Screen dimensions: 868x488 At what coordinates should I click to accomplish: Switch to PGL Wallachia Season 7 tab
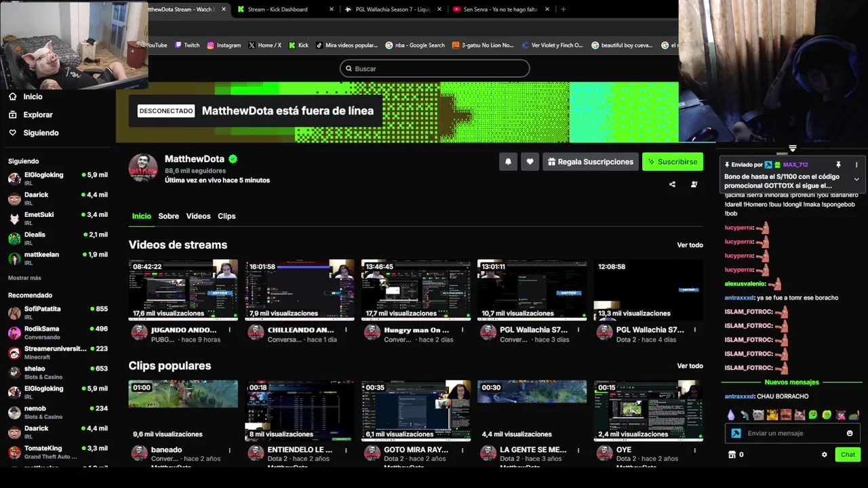393,9
